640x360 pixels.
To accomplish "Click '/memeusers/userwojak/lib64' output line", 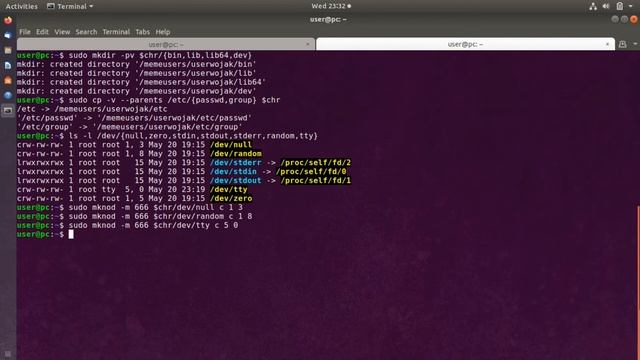I will coord(141,82).
